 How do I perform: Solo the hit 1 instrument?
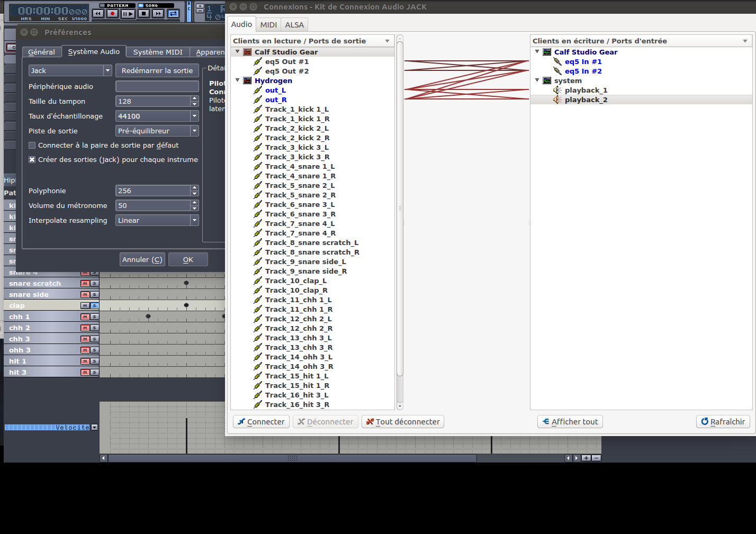(94, 361)
